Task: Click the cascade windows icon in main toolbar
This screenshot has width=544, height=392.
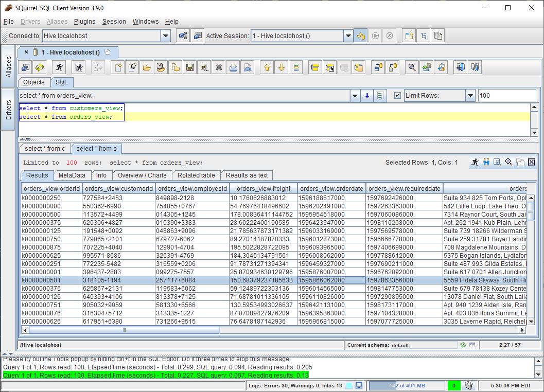Action: click(x=438, y=35)
